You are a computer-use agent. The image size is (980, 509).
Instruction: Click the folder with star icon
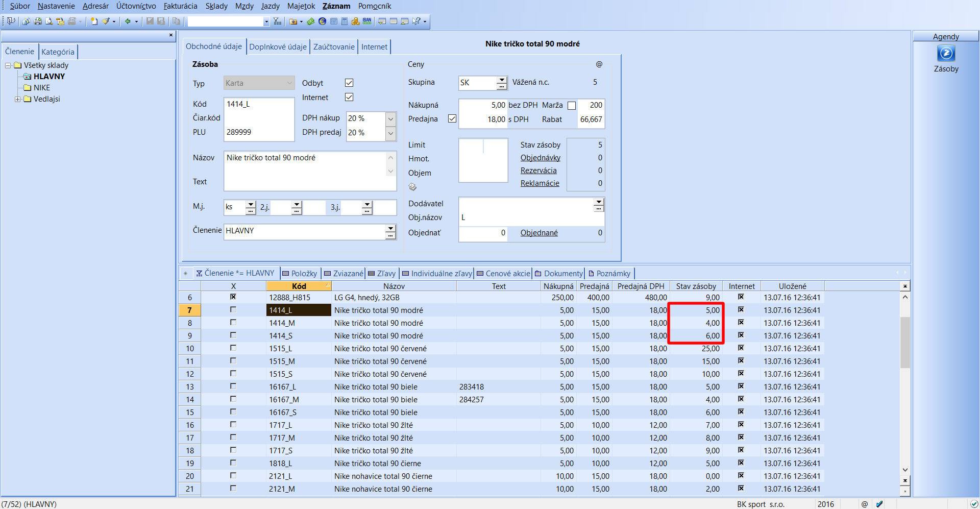(293, 21)
